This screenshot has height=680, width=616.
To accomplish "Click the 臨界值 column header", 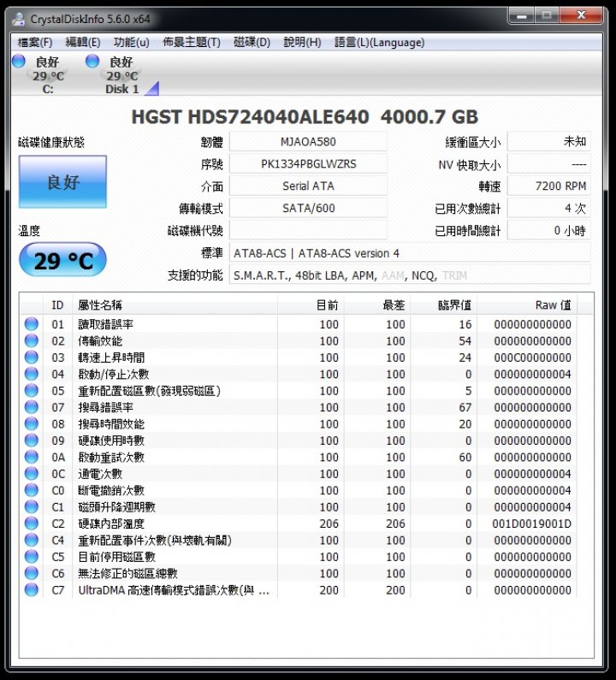I will [444, 305].
